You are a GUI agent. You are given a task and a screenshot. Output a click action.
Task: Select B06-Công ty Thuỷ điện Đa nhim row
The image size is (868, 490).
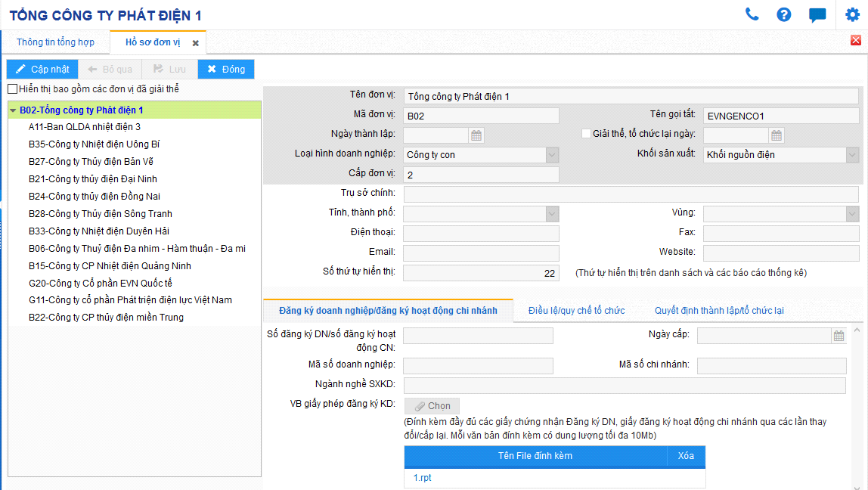(x=138, y=249)
